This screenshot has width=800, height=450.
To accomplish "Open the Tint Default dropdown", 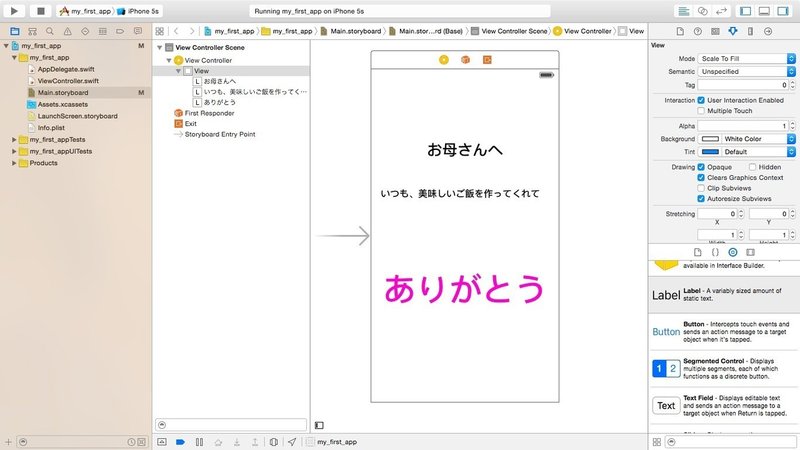I will 758,152.
